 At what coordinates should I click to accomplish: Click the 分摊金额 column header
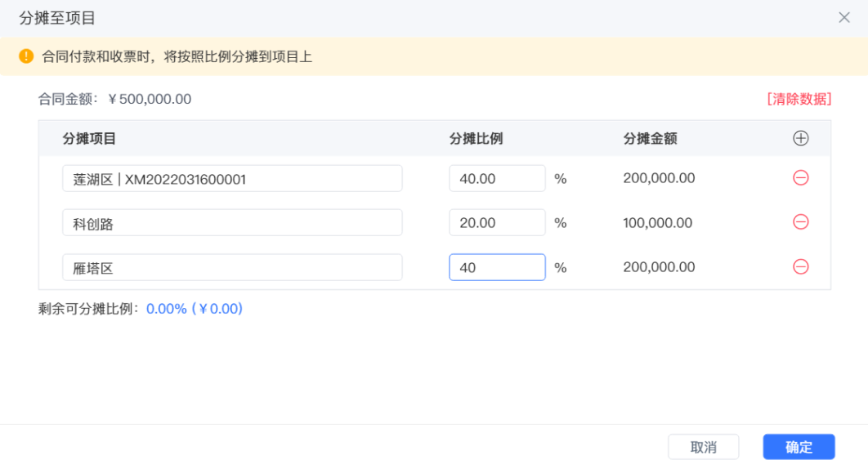tap(650, 138)
